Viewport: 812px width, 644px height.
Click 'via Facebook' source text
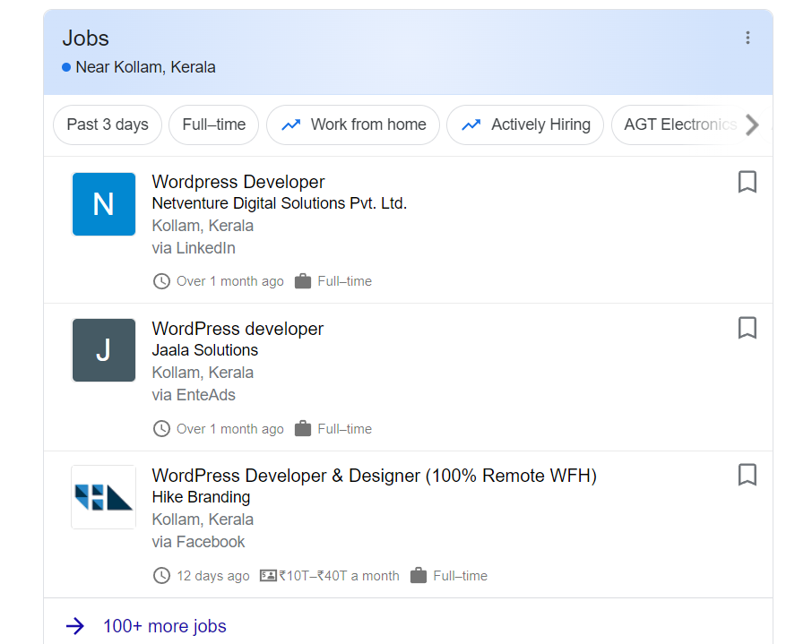(x=198, y=542)
